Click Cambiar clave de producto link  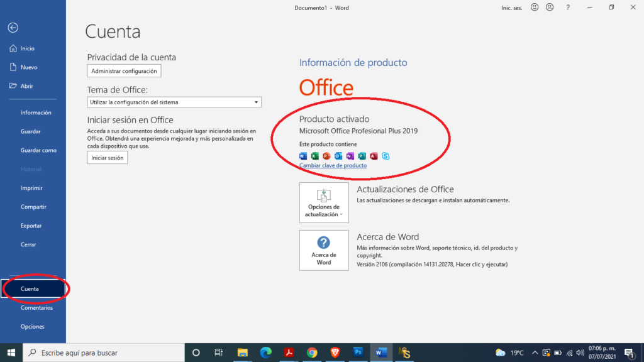tap(333, 165)
